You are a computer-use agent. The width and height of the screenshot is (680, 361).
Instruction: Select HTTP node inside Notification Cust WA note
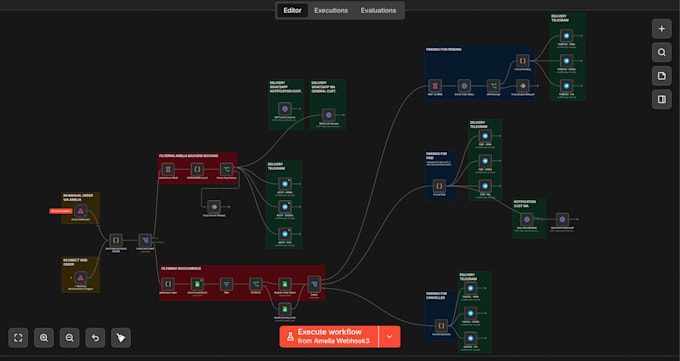(x=527, y=220)
